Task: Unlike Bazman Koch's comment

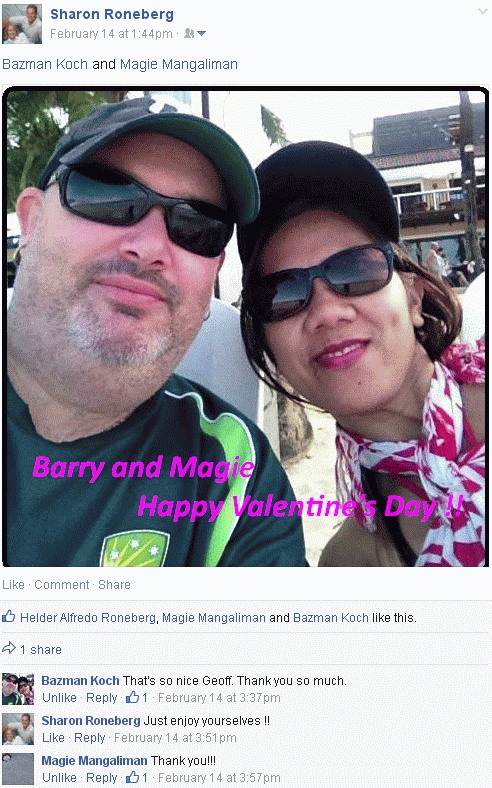Action: pyautogui.click(x=59, y=698)
